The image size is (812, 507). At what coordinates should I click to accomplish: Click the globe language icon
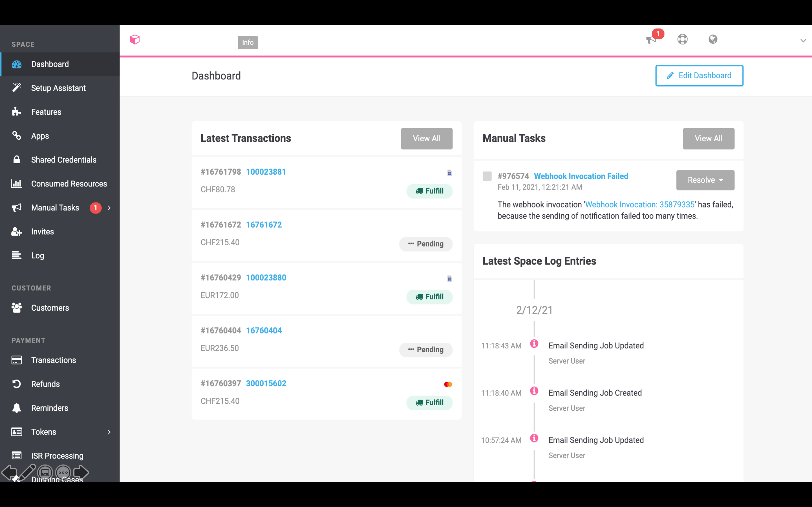(713, 39)
